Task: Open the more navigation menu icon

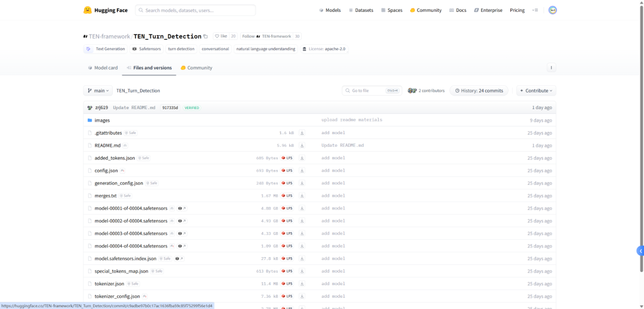Action: [535, 10]
